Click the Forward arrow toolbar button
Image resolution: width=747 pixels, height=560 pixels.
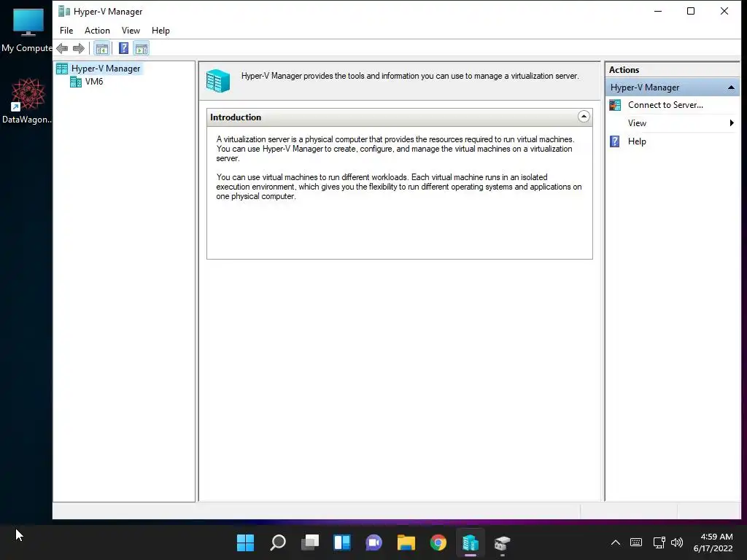tap(79, 48)
